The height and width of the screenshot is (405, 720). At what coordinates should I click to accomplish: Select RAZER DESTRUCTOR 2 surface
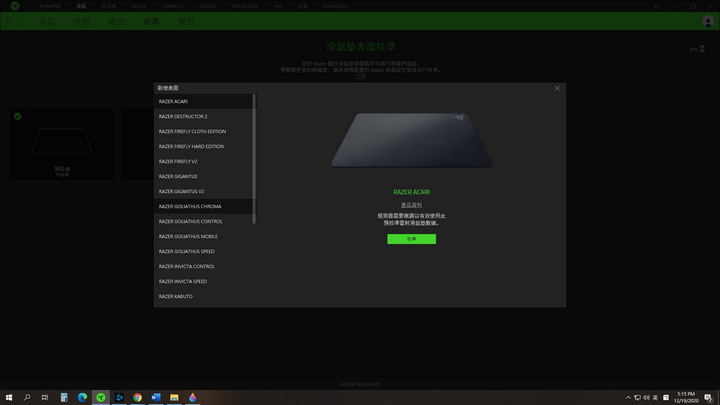pyautogui.click(x=203, y=116)
